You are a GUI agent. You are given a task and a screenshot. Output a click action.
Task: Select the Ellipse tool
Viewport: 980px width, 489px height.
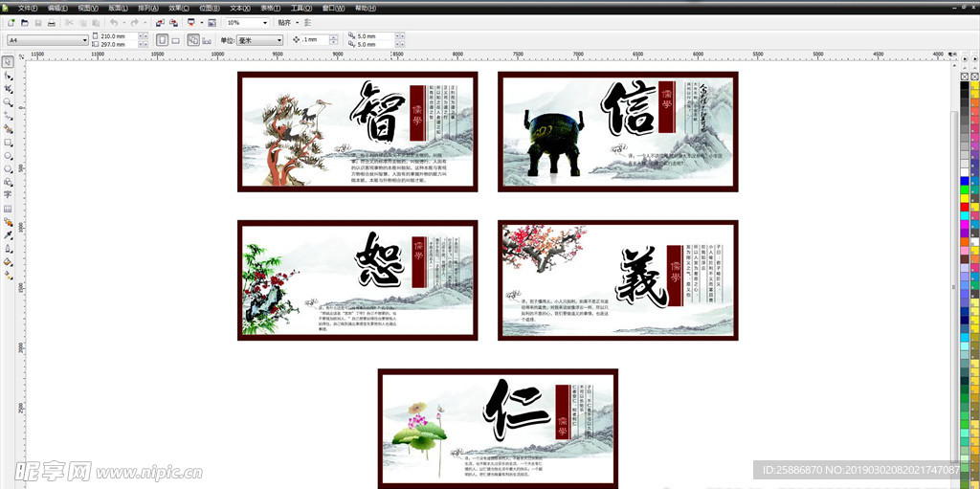coord(8,155)
